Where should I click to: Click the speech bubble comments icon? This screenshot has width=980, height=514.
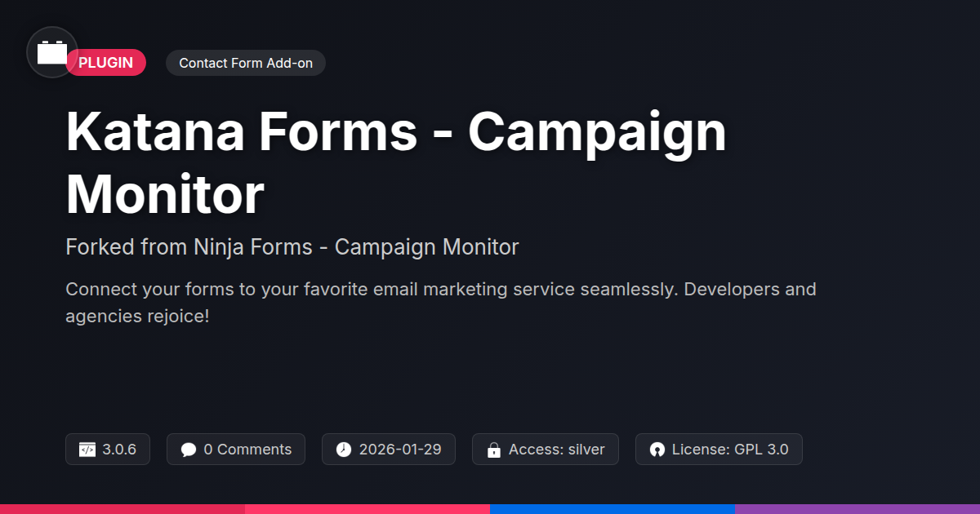pyautogui.click(x=189, y=450)
